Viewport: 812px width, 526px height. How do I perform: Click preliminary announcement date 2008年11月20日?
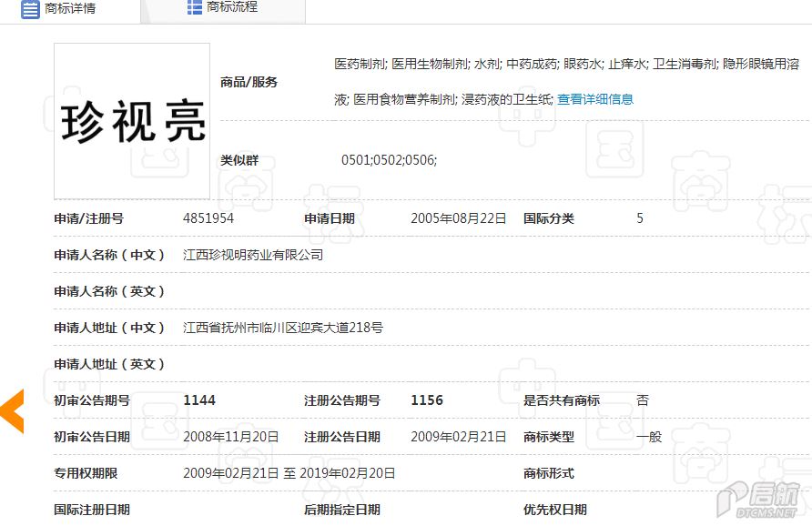pos(231,437)
